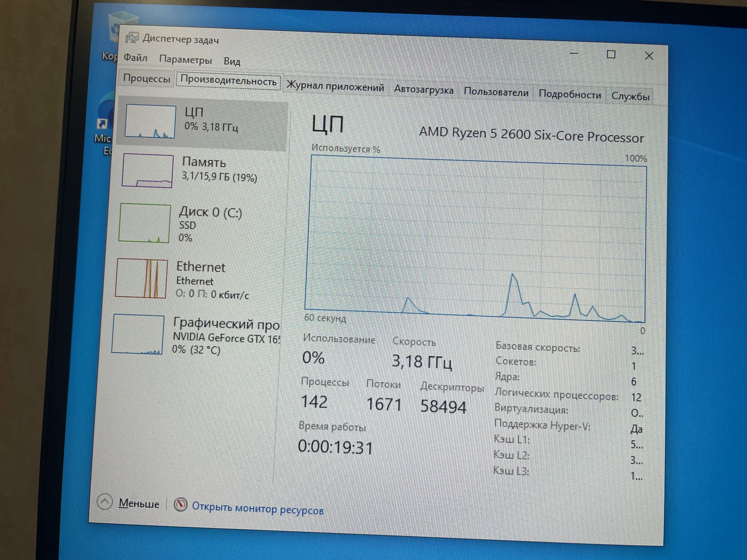The height and width of the screenshot is (560, 747).
Task: Open the Параметры menu
Action: pos(186,59)
